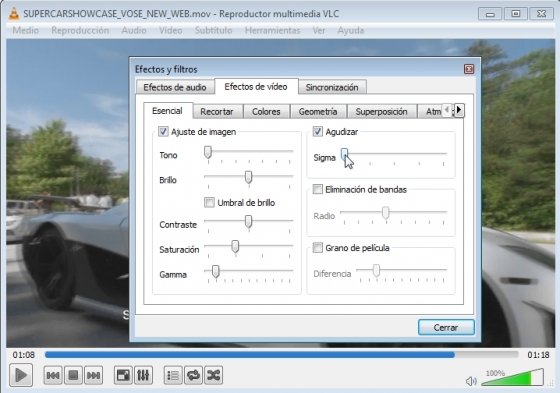Click the video seek progress bar
The image size is (560, 393).
tap(281, 354)
